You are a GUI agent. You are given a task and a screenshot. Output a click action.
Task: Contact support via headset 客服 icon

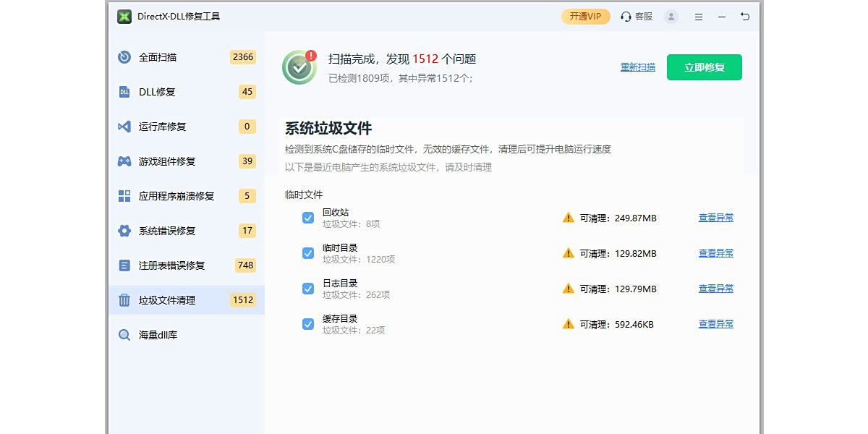click(626, 17)
